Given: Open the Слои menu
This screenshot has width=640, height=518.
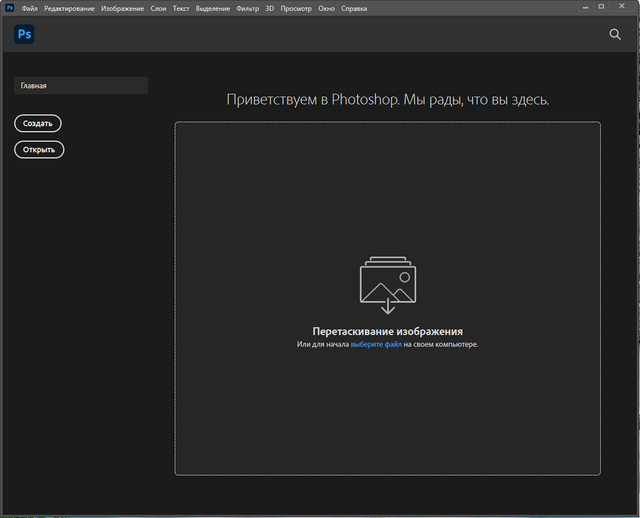Looking at the screenshot, I should click(158, 8).
